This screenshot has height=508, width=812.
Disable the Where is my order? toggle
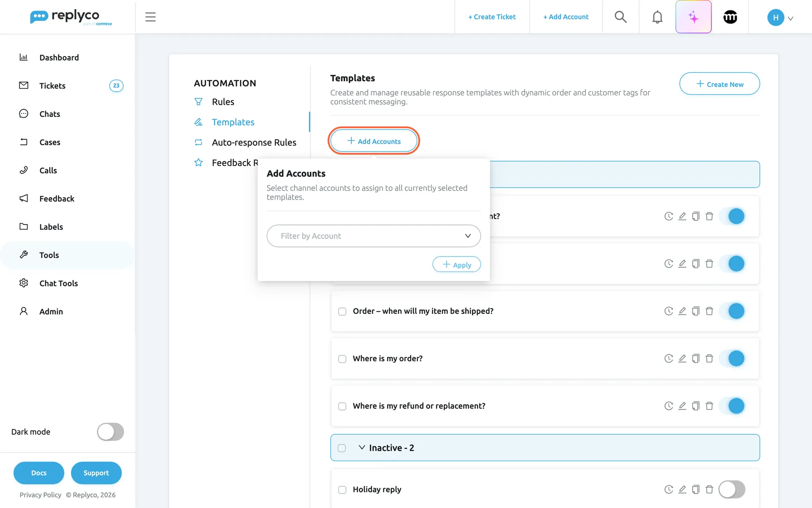click(x=732, y=359)
